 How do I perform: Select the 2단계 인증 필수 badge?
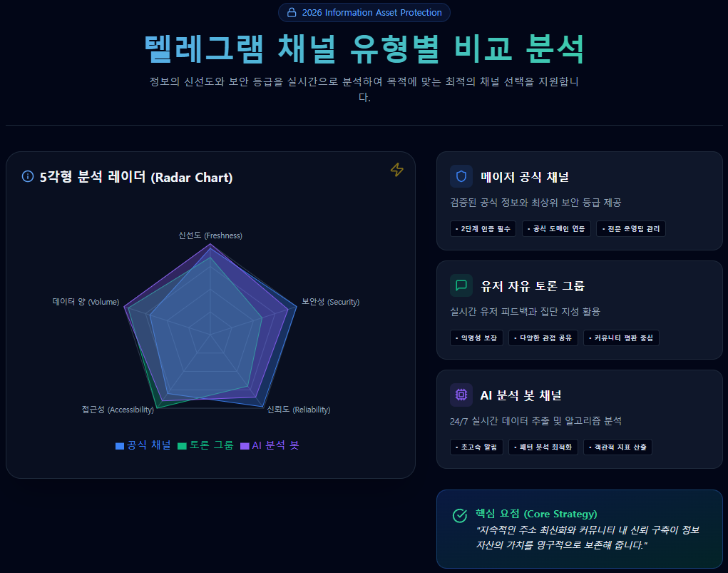click(x=483, y=228)
